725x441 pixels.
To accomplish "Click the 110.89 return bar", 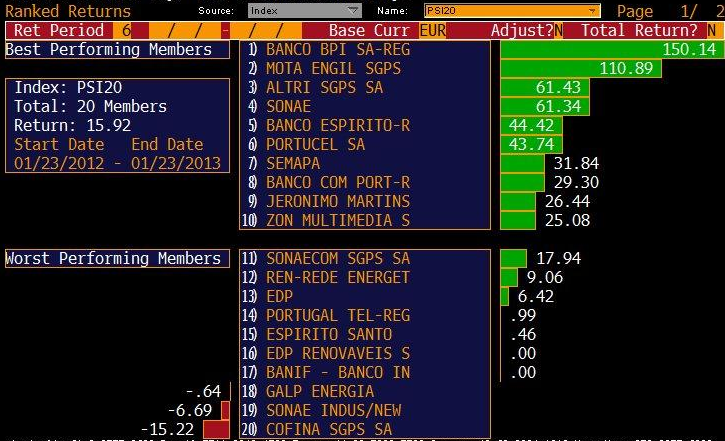I will [581, 68].
